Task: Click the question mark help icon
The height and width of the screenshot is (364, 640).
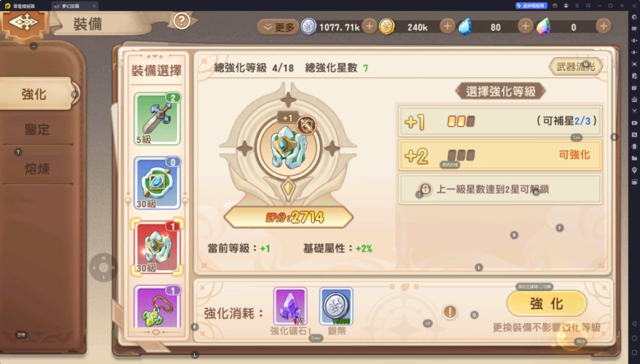Action: 182,21
